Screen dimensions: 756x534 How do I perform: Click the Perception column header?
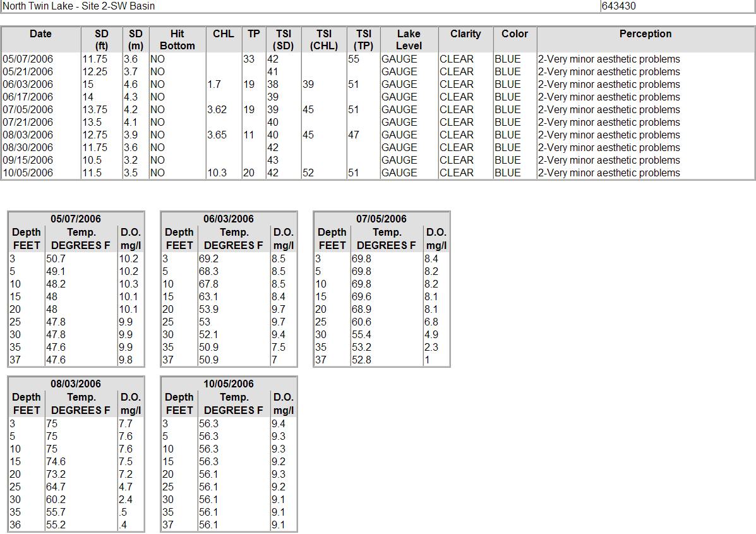coord(645,34)
